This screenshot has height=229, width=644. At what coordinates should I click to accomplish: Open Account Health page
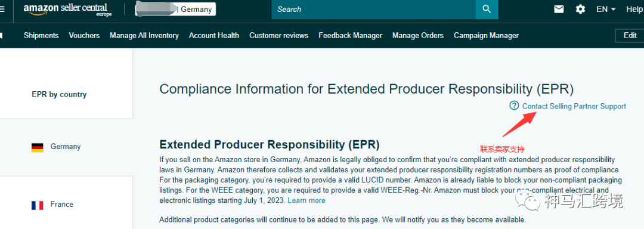[x=214, y=36]
